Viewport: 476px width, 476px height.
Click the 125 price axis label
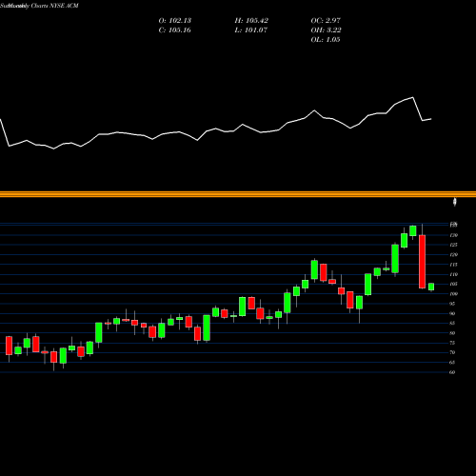pyautogui.click(x=453, y=245)
